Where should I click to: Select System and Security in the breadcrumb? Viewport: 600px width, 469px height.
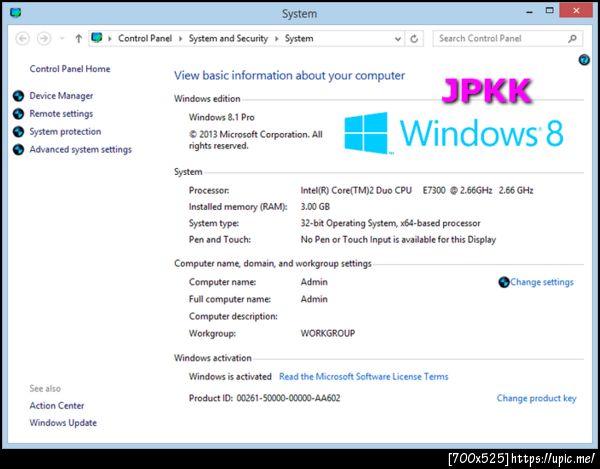pyautogui.click(x=228, y=38)
